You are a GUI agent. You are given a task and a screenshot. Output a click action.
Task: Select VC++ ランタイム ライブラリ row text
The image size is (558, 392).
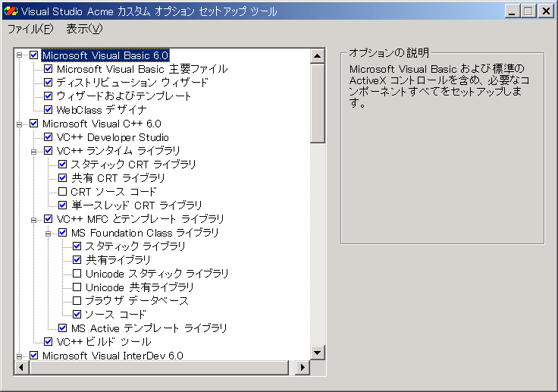coord(118,151)
